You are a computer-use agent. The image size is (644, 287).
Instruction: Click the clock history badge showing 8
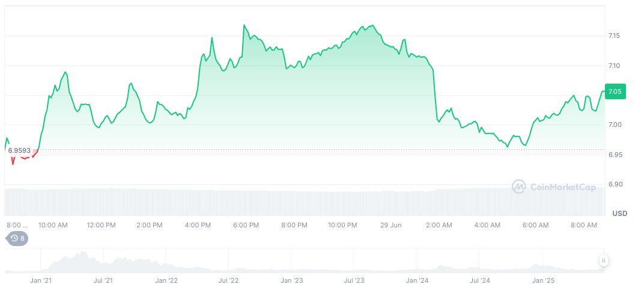tap(17, 238)
